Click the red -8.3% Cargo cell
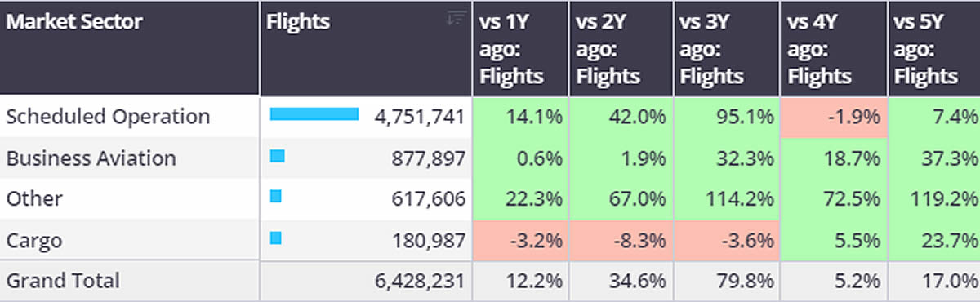The image size is (980, 302). click(x=621, y=241)
